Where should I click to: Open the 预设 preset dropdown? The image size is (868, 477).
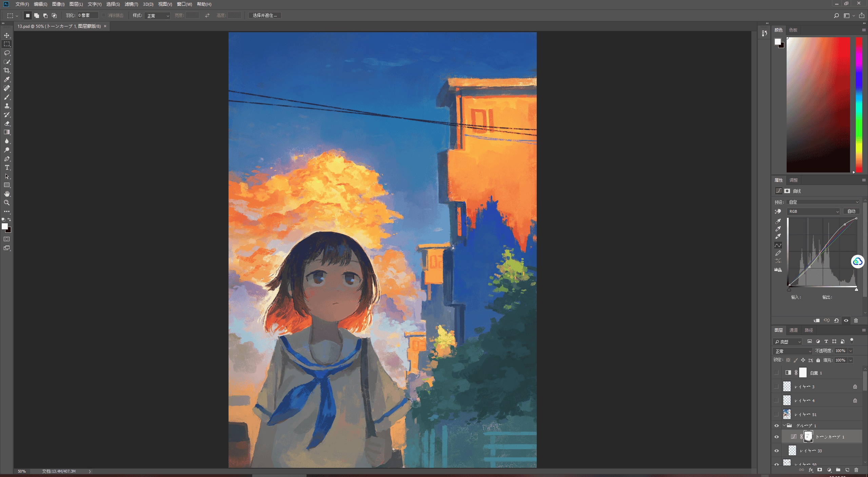point(823,202)
